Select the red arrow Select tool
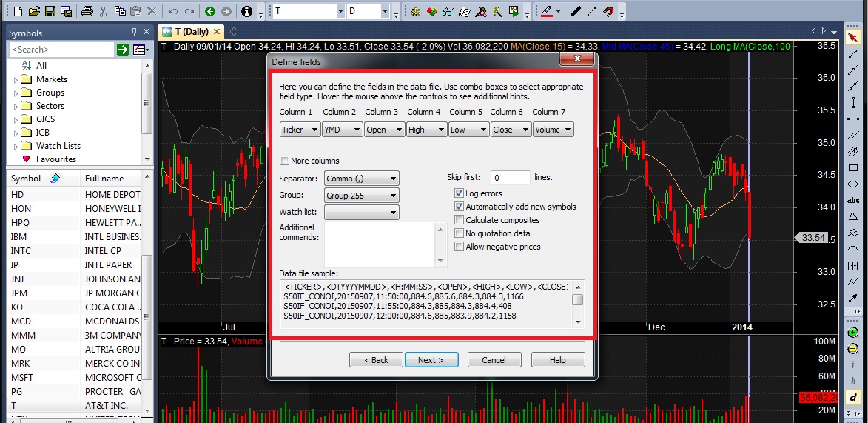Image resolution: width=868 pixels, height=423 pixels. tap(853, 37)
